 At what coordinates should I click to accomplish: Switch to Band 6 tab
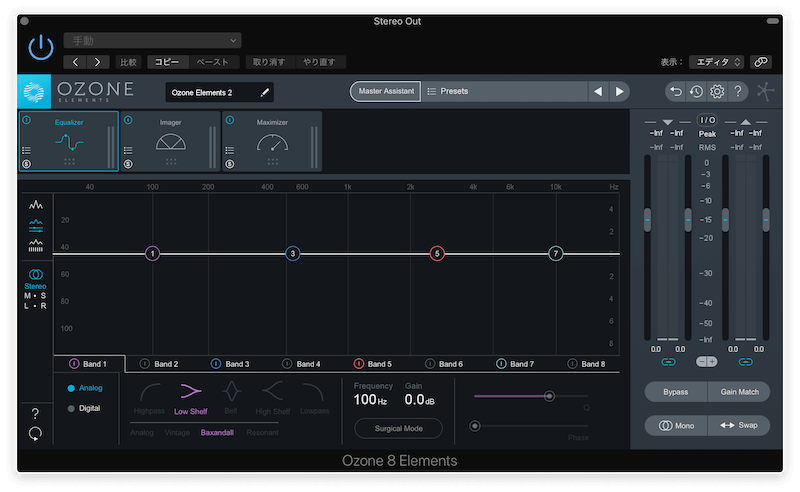pos(445,364)
